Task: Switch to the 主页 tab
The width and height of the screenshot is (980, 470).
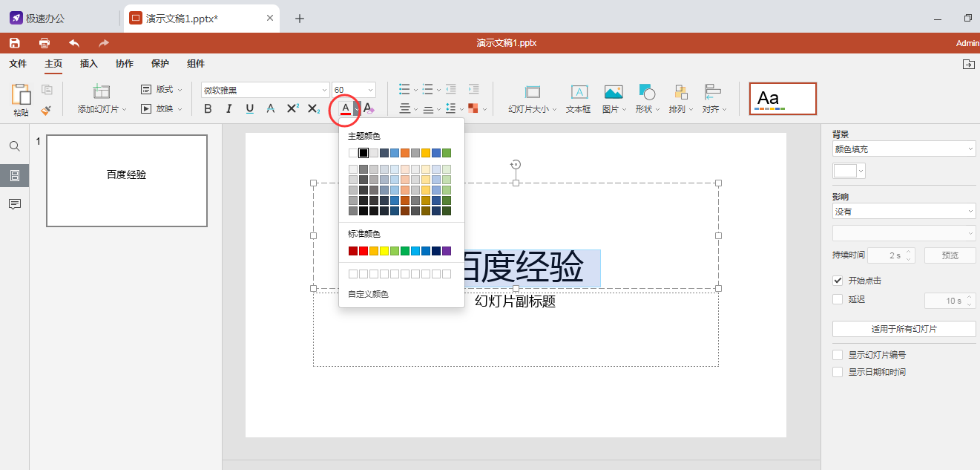Action: (53, 64)
